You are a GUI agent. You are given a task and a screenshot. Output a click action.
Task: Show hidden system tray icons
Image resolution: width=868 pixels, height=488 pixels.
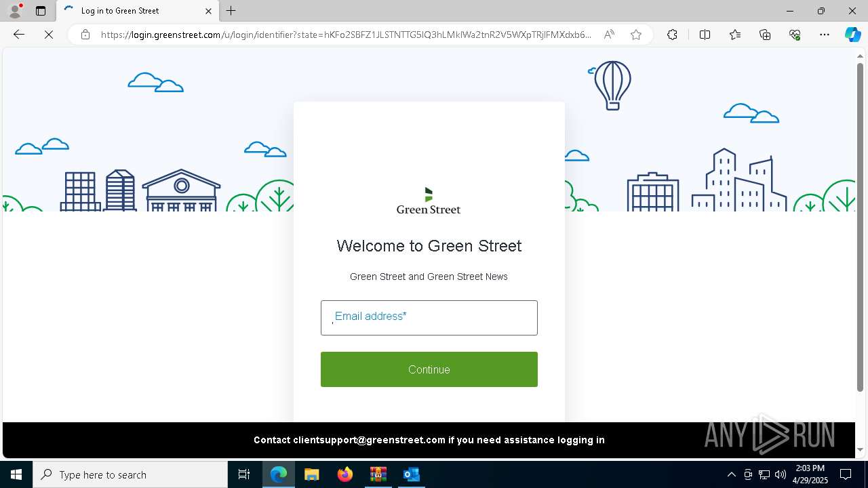[731, 474]
